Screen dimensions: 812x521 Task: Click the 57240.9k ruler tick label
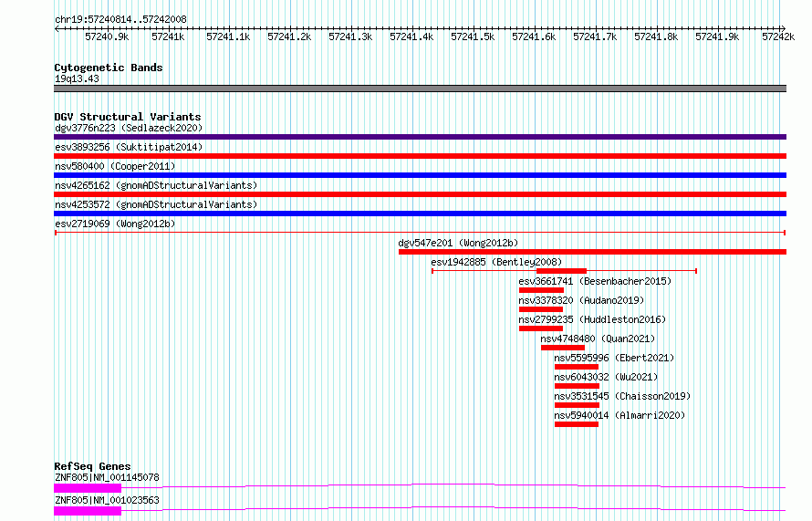pos(107,36)
